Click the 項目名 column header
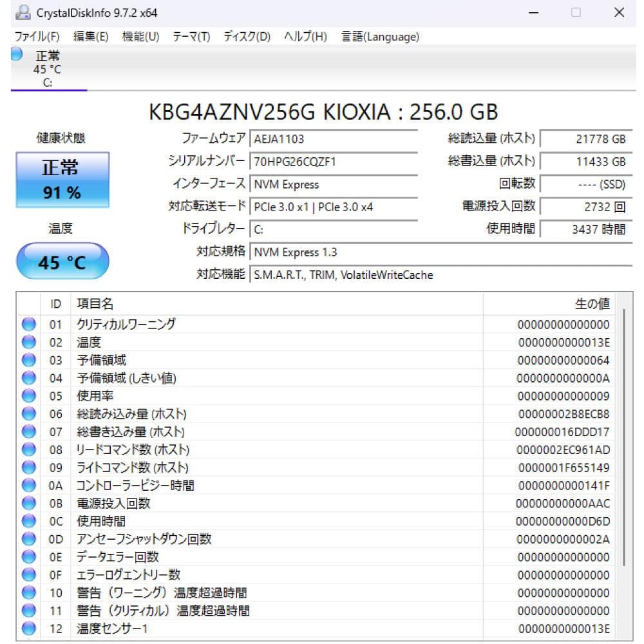Image resolution: width=644 pixels, height=644 pixels. (x=277, y=304)
